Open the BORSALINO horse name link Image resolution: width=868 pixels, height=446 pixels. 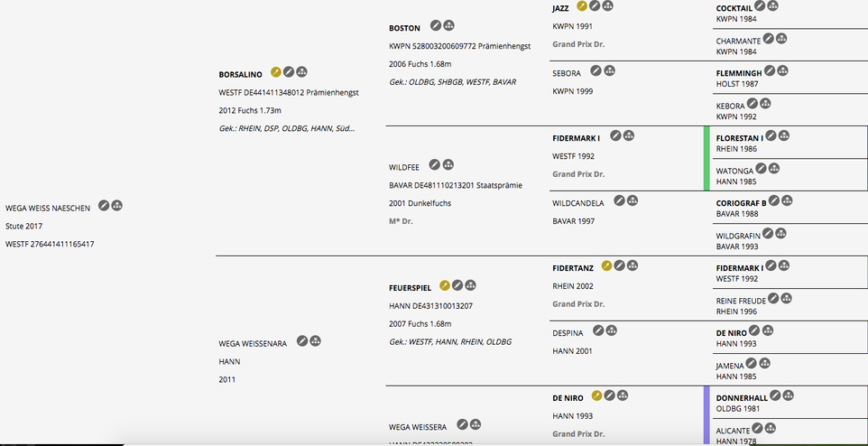pos(240,74)
